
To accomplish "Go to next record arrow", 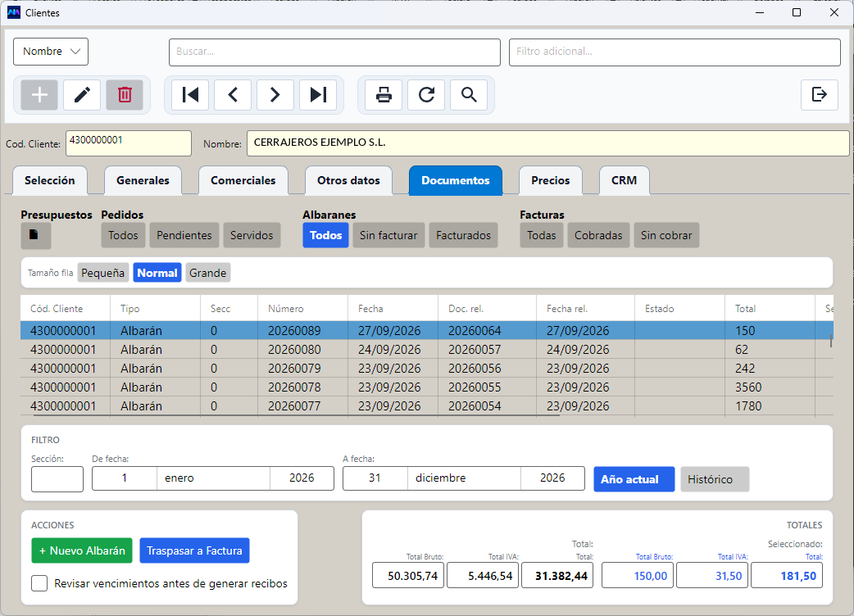I will tap(275, 95).
